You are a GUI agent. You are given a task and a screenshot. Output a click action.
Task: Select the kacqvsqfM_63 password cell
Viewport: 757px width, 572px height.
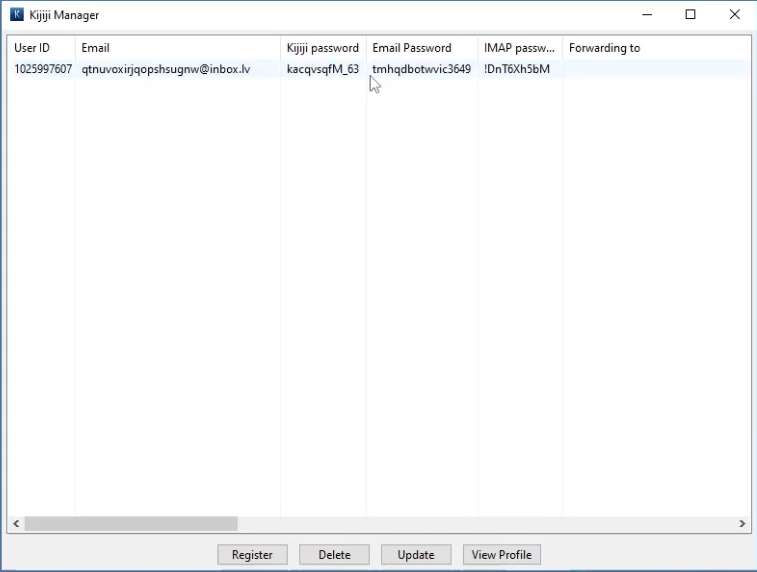coord(322,69)
